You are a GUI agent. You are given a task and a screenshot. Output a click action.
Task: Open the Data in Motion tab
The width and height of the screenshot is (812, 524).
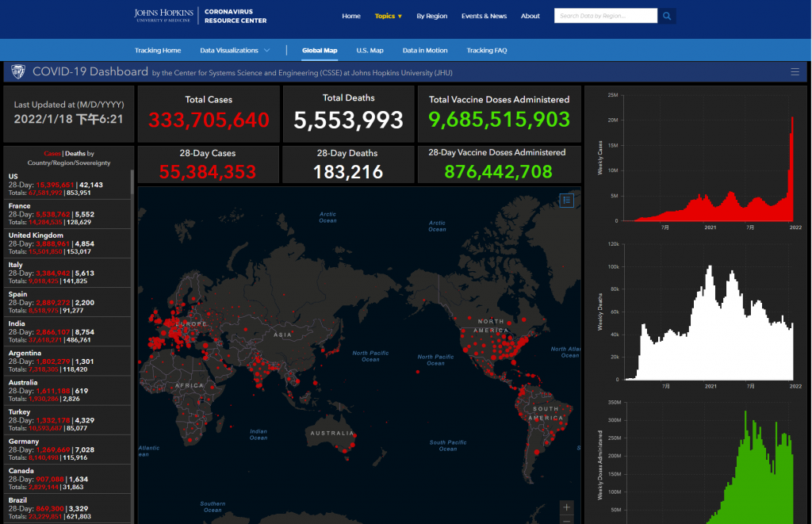[x=424, y=51]
